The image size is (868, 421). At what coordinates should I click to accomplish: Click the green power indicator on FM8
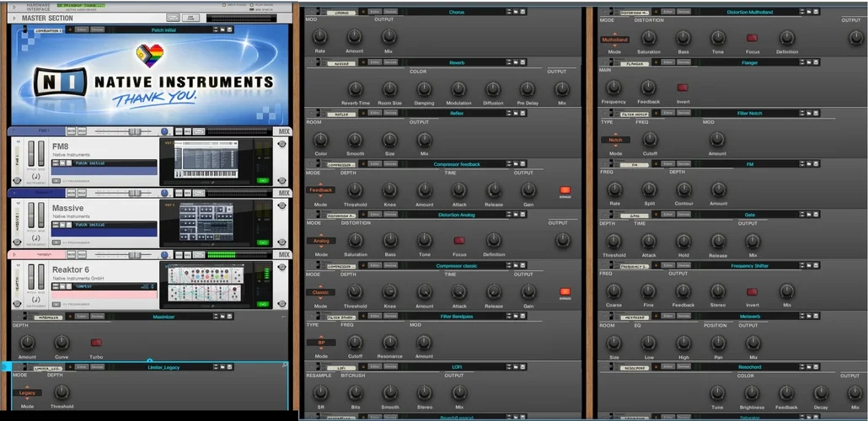tap(264, 180)
